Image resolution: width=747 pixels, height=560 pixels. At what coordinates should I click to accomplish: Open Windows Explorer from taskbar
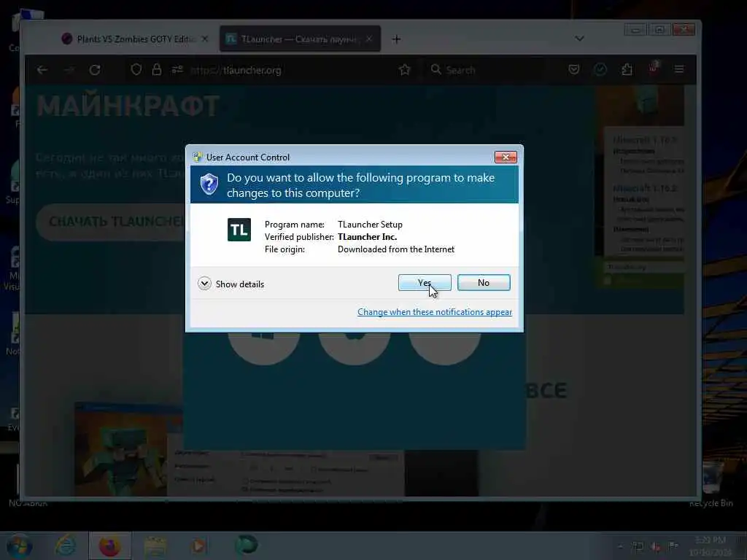click(155, 545)
